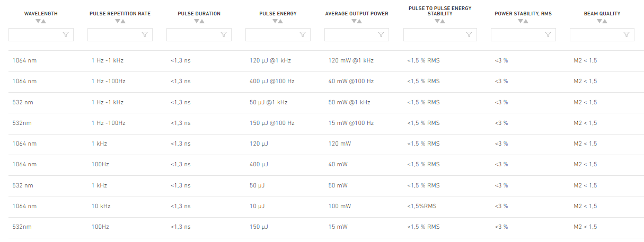Click the Pulse to Pulse Energy Stability filter field

pyautogui.click(x=440, y=34)
